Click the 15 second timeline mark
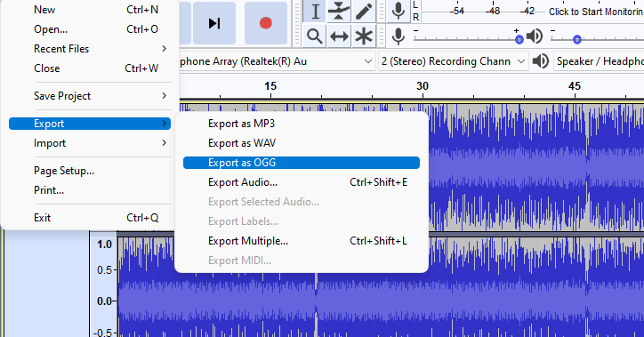This screenshot has width=644, height=337. click(270, 86)
